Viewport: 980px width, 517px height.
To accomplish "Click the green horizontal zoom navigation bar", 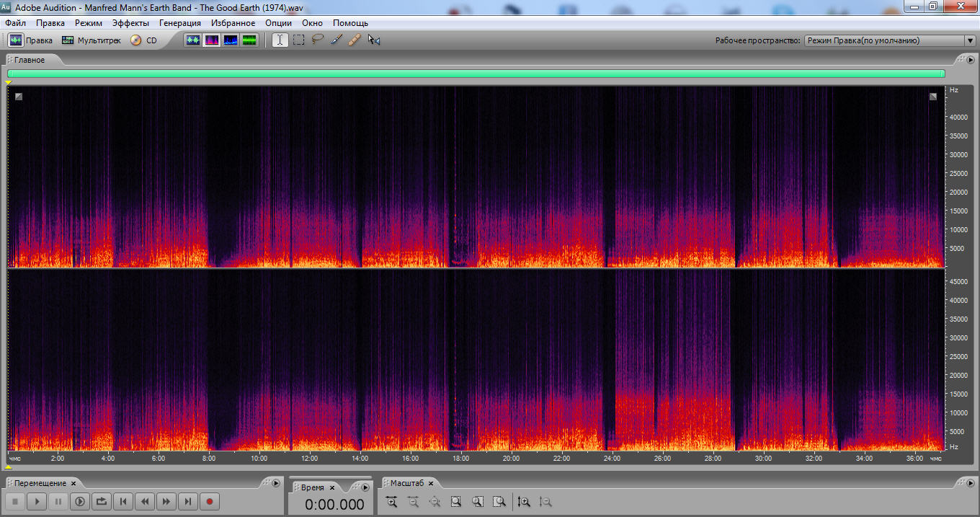I will point(476,74).
